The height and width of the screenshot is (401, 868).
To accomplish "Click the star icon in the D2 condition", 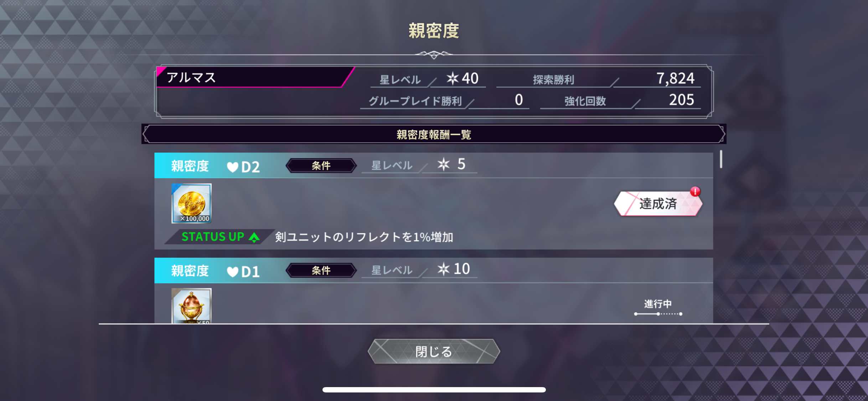I will (444, 164).
